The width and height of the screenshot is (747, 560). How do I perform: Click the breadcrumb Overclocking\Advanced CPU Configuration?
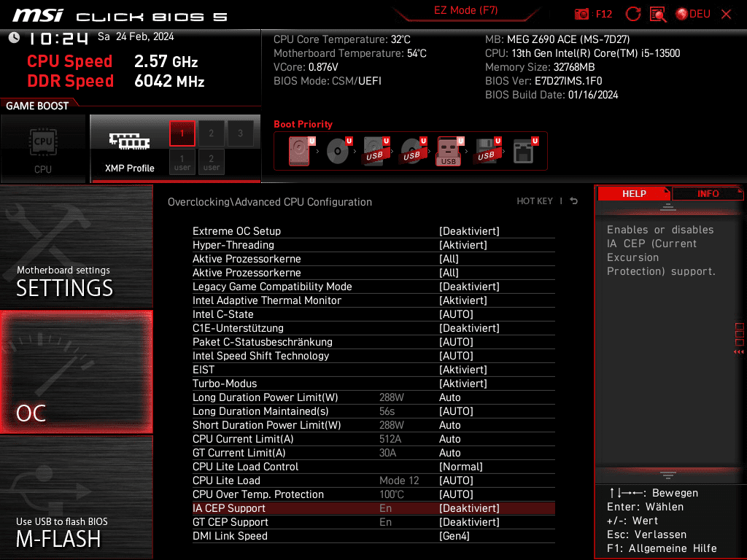pos(270,201)
